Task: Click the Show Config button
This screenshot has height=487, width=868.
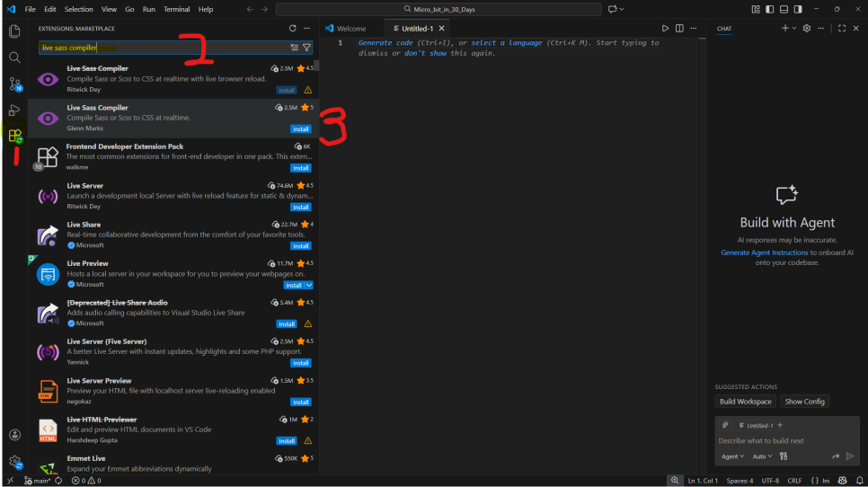Action: pos(804,402)
